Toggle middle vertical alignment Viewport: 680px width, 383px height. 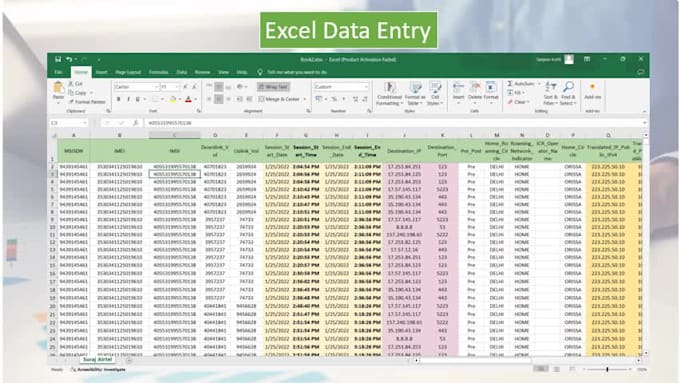point(219,87)
